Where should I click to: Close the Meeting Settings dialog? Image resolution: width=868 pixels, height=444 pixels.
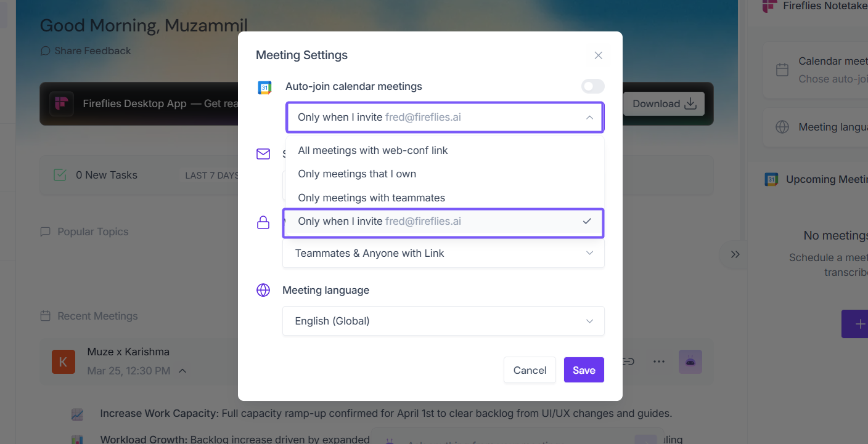click(x=598, y=55)
